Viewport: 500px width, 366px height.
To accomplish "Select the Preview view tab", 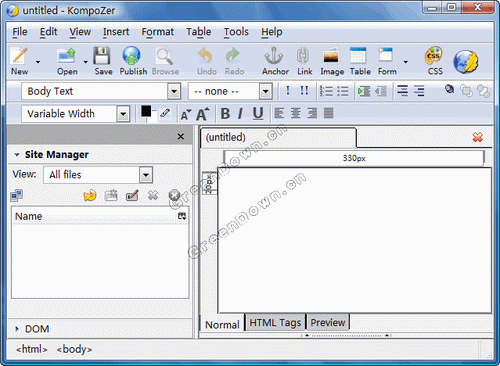I will click(x=328, y=322).
